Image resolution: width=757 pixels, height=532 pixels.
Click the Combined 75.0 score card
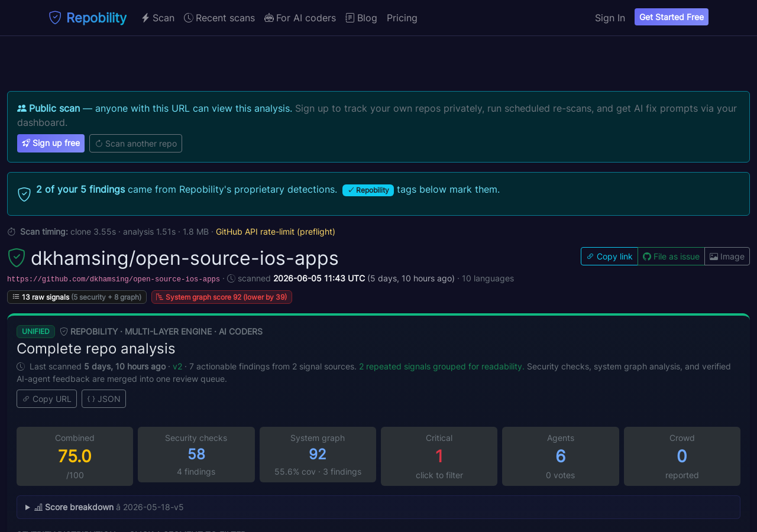coord(75,456)
